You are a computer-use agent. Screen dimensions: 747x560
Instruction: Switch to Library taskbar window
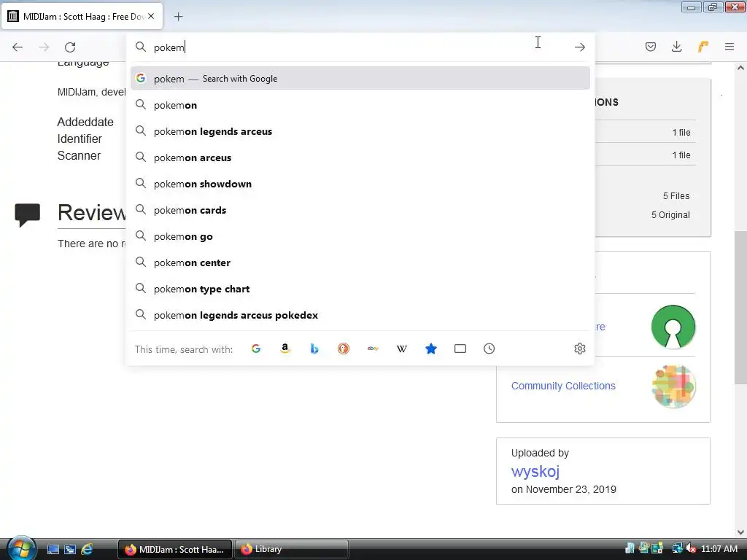pos(291,549)
